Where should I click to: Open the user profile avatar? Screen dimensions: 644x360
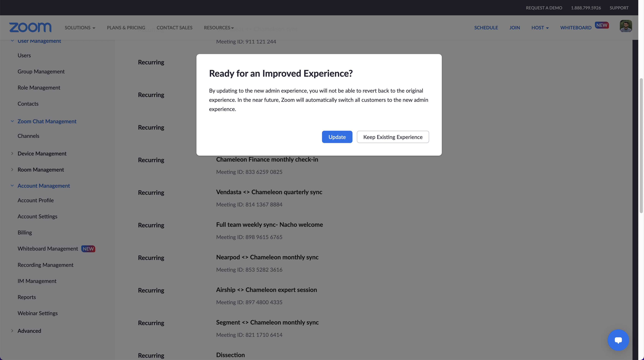point(626,26)
